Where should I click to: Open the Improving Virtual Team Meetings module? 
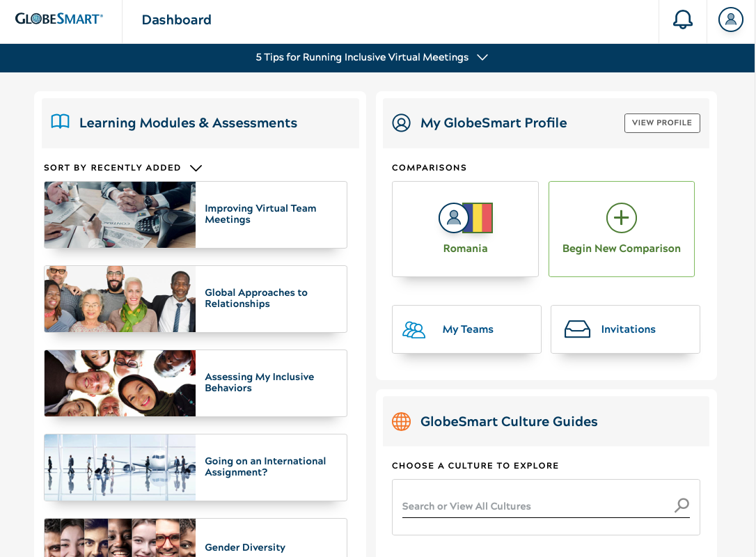coord(196,214)
